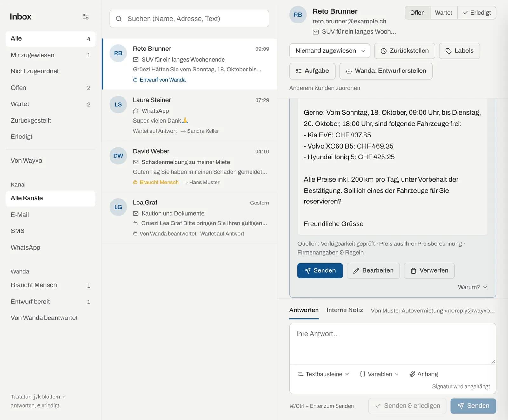Open the inbox filter settings icon

[85, 17]
